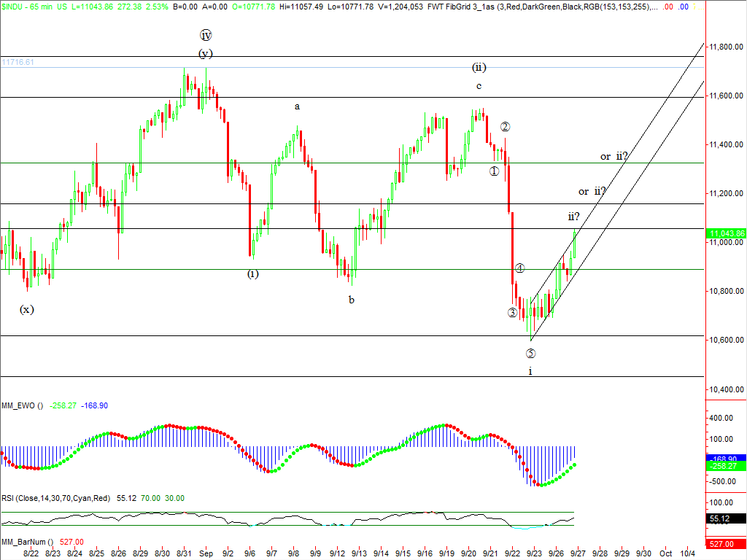Screen dimensions: 747x560
Task: Open the MM_EWO indicator label
Action: click(x=22, y=405)
